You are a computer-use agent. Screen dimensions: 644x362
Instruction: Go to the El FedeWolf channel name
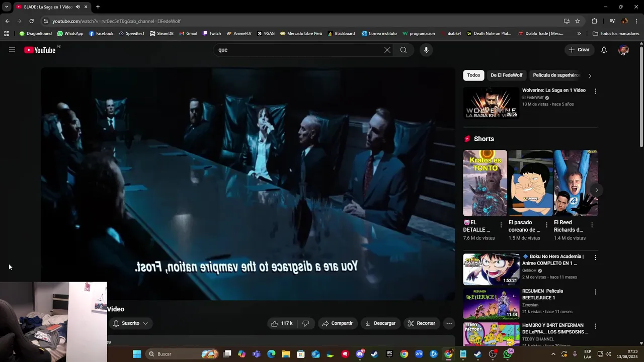coord(533,98)
